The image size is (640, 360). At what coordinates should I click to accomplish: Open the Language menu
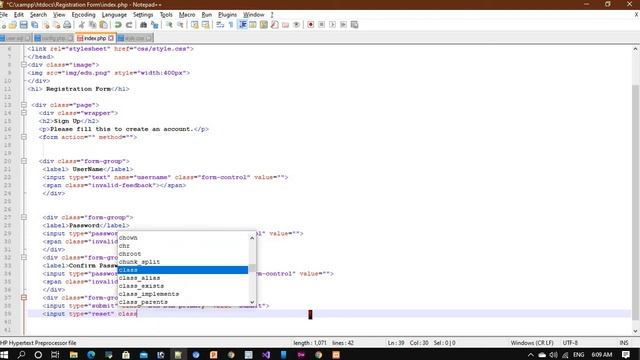(114, 15)
